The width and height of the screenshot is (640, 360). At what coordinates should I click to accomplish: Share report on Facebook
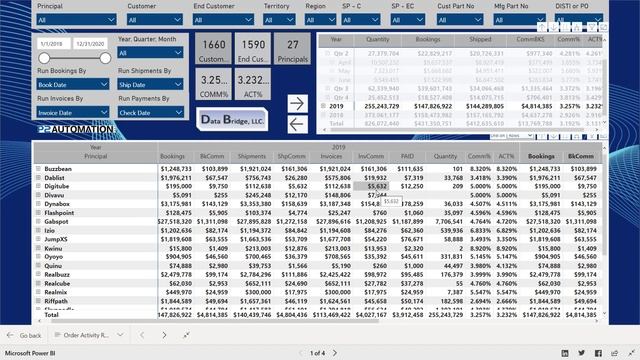point(598,353)
